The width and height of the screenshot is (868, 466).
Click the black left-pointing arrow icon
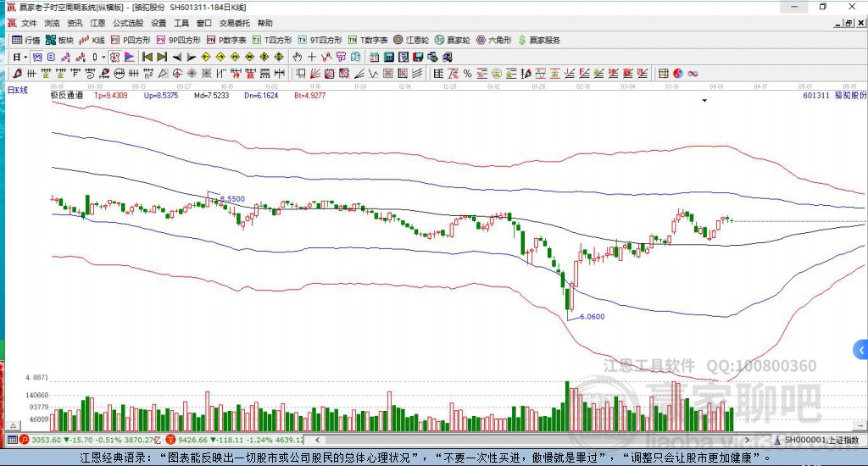click(176, 57)
